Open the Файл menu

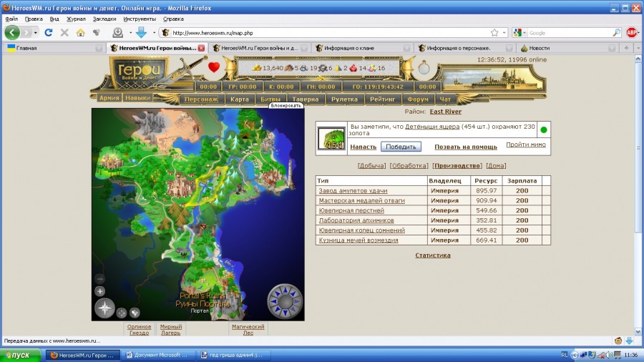11,19
